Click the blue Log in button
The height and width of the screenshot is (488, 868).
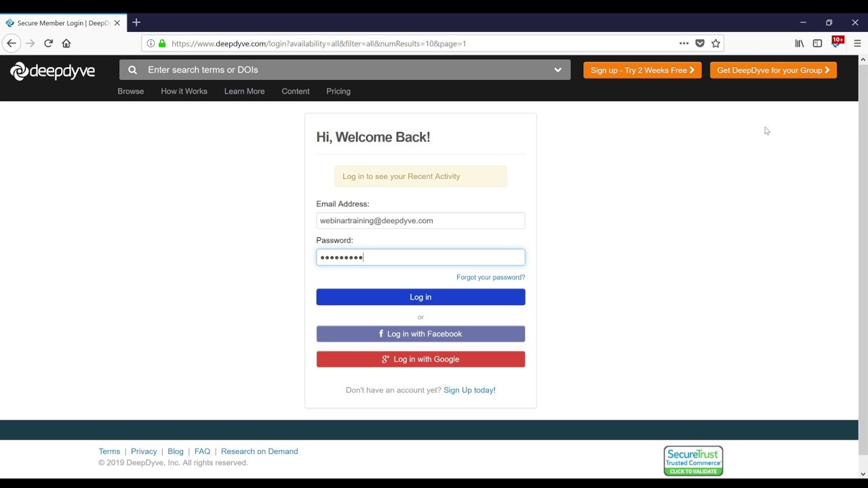point(420,297)
